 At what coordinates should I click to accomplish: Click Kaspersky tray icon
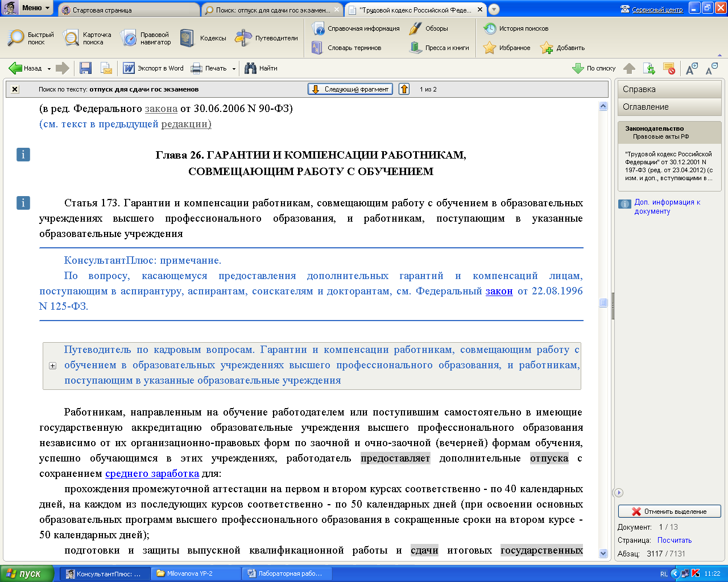click(x=695, y=573)
